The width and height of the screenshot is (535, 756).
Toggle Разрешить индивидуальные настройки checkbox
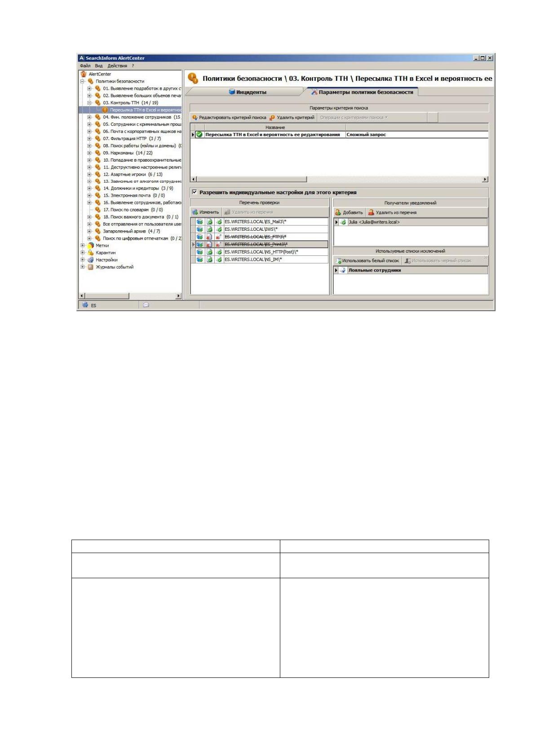(x=195, y=192)
